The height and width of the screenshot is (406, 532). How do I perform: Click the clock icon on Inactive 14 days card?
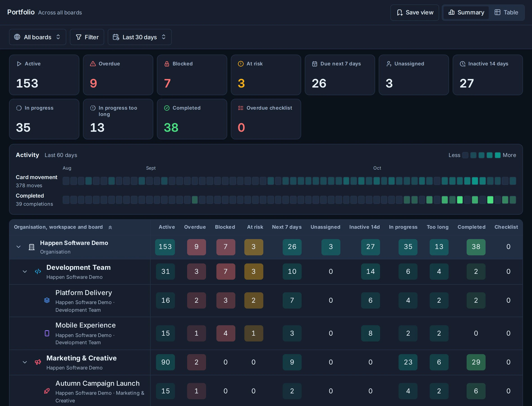coord(462,64)
